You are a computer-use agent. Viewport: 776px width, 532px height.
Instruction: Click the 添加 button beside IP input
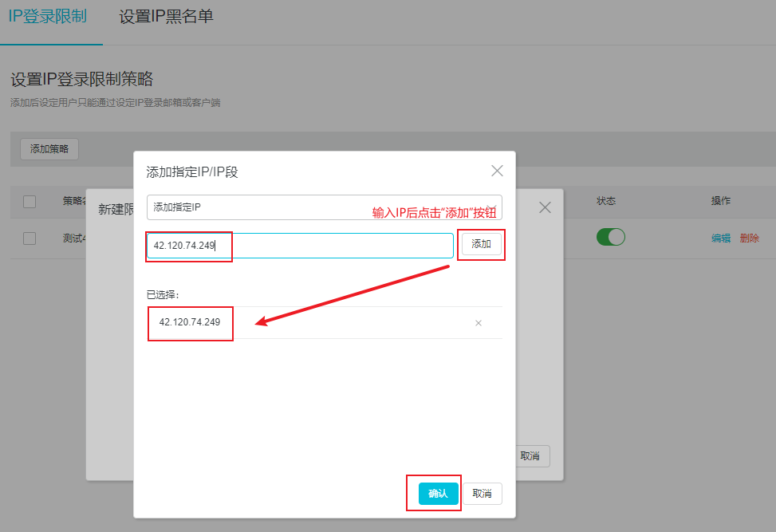click(481, 244)
